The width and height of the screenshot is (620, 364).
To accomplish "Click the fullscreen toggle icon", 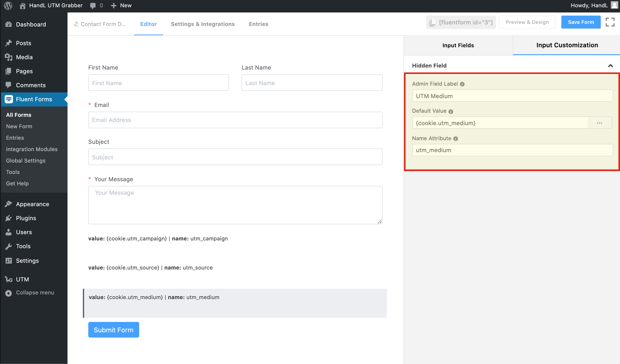I will tap(610, 22).
